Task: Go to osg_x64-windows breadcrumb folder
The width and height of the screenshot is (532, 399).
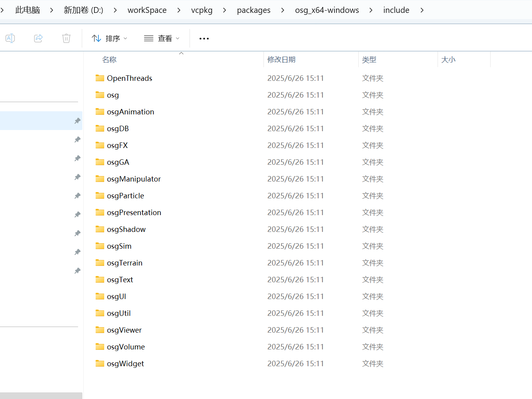Action: click(327, 10)
